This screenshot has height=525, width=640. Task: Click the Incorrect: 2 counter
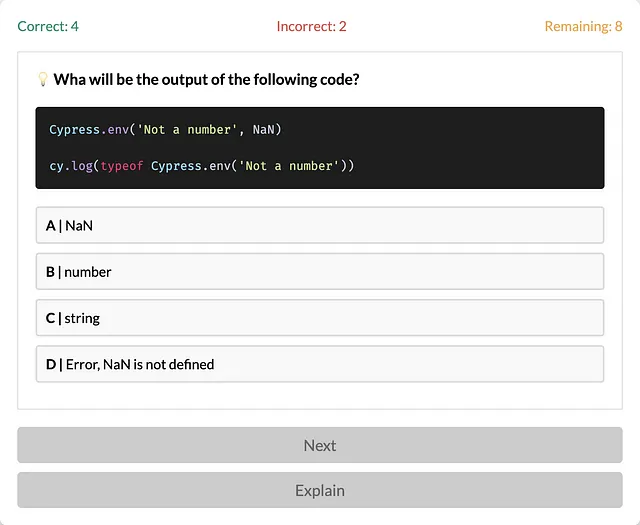click(311, 26)
